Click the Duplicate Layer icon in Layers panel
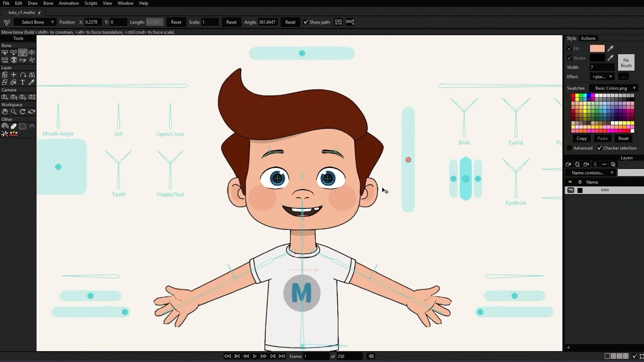This screenshot has width=644, height=362. tap(578, 164)
